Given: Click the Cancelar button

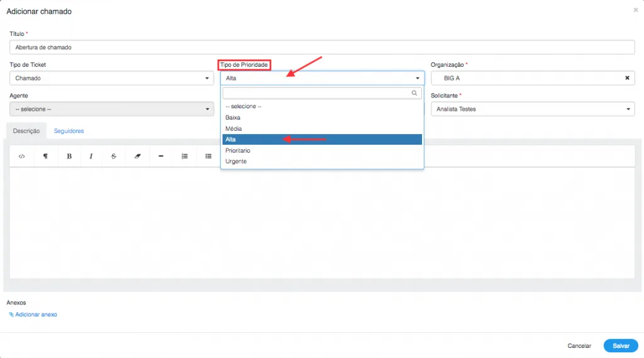Looking at the screenshot, I should click(579, 345).
